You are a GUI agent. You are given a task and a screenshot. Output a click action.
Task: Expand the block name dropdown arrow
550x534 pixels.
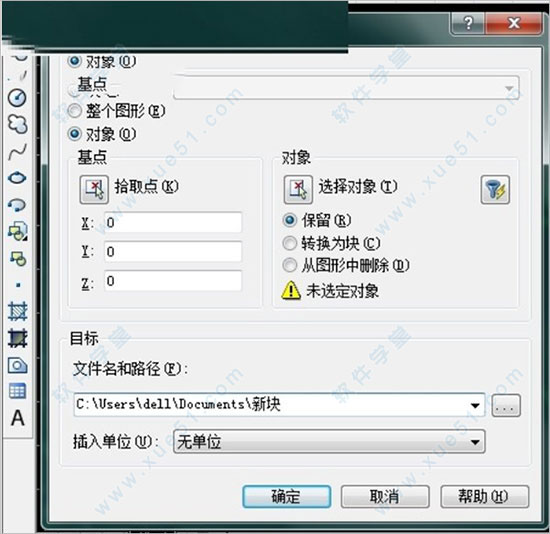509,88
